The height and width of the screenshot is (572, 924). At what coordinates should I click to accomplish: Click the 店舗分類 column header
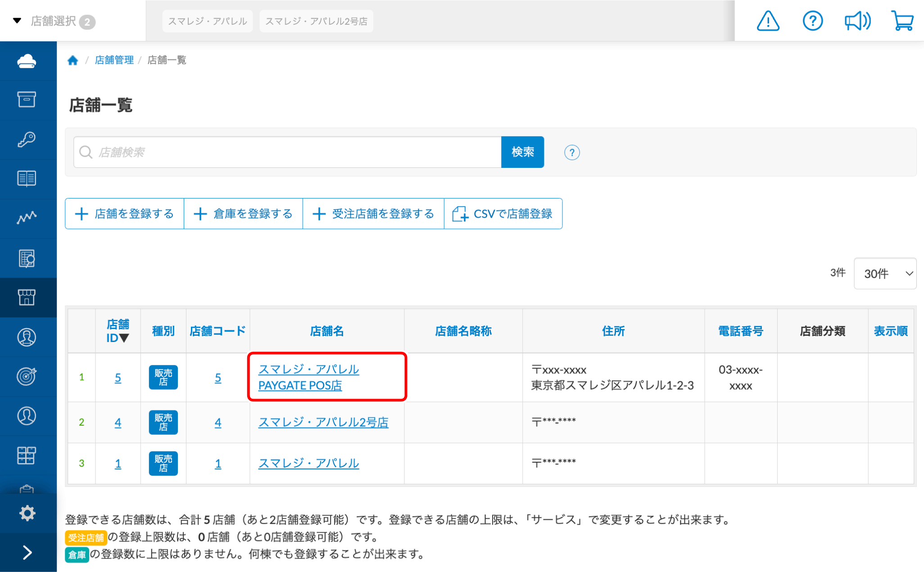(822, 331)
